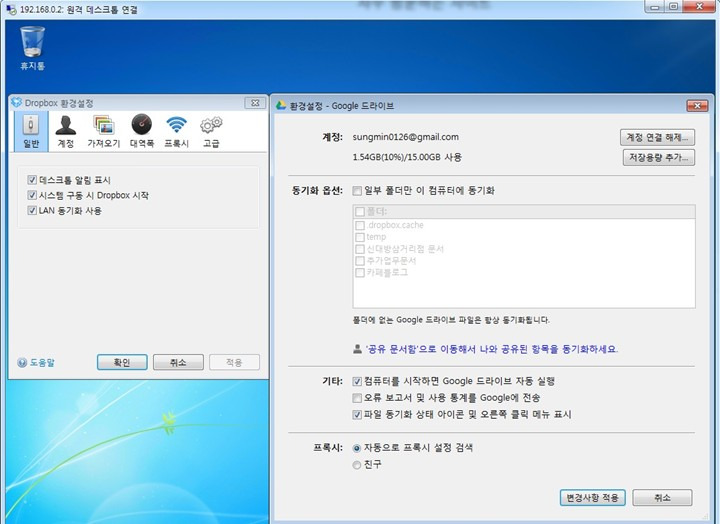Select 자동으로 프록시 설정 검색 radio

pyautogui.click(x=357, y=448)
